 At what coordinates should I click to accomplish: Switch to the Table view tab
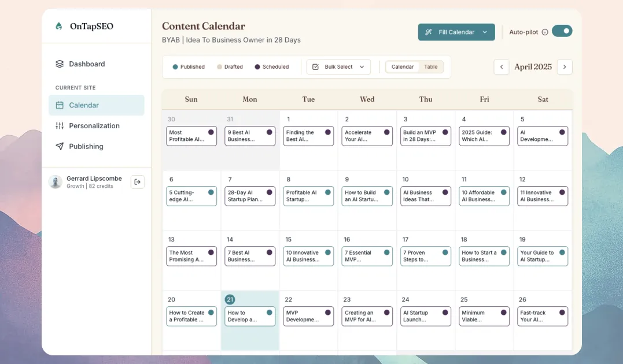point(431,67)
